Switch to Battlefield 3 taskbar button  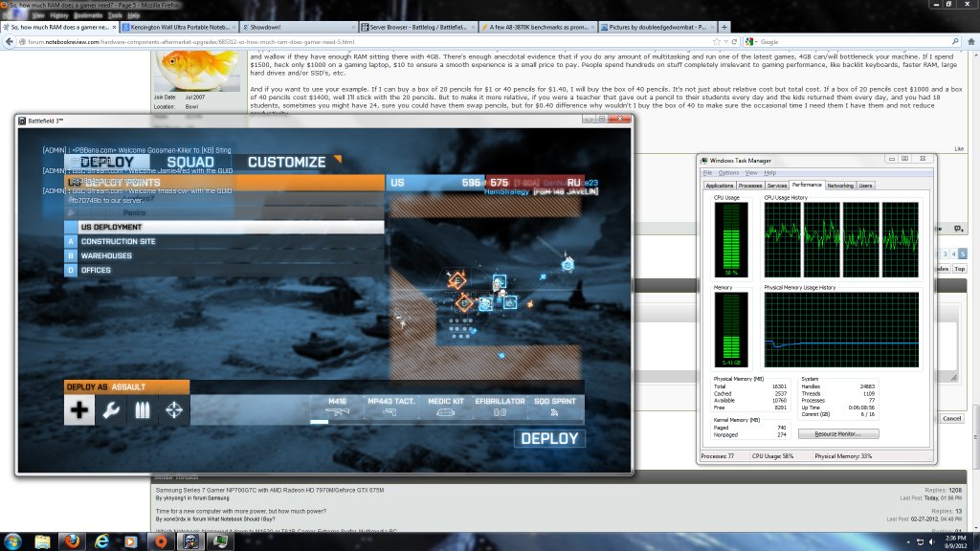(190, 541)
